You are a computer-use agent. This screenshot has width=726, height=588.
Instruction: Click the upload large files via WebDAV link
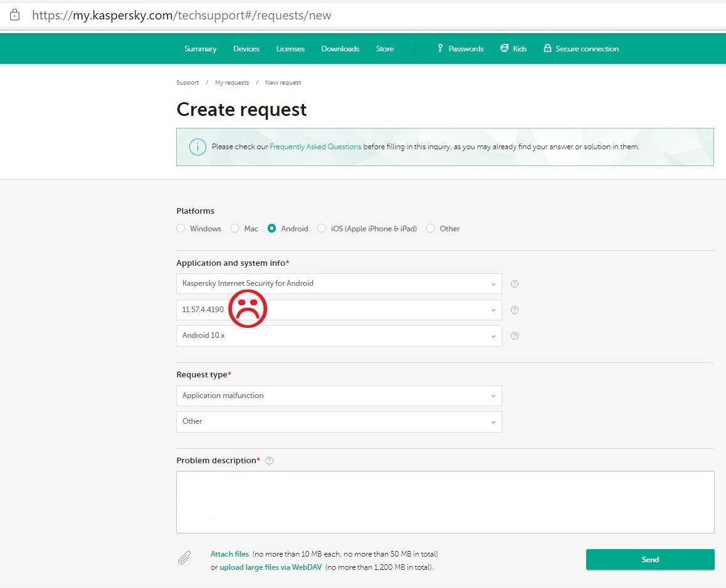270,567
